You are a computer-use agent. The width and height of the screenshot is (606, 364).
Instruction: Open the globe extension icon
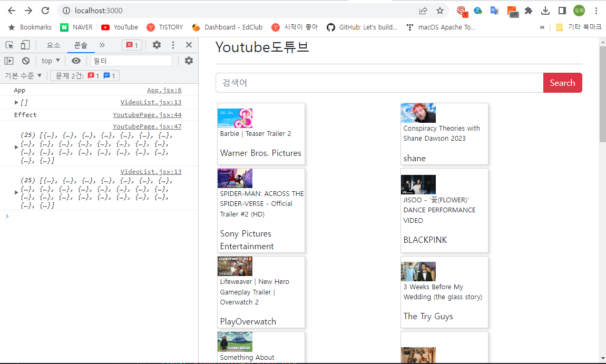[x=478, y=11]
